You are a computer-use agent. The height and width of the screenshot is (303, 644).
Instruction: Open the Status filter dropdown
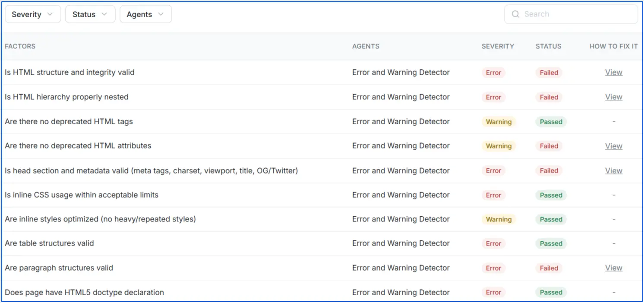[x=90, y=14]
